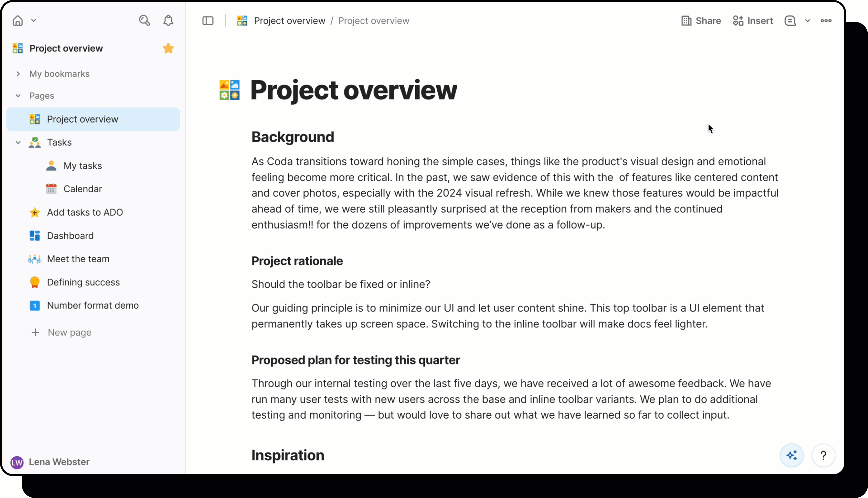Viewport: 868px width, 498px height.
Task: Open the Dashboard page
Action: coord(70,236)
